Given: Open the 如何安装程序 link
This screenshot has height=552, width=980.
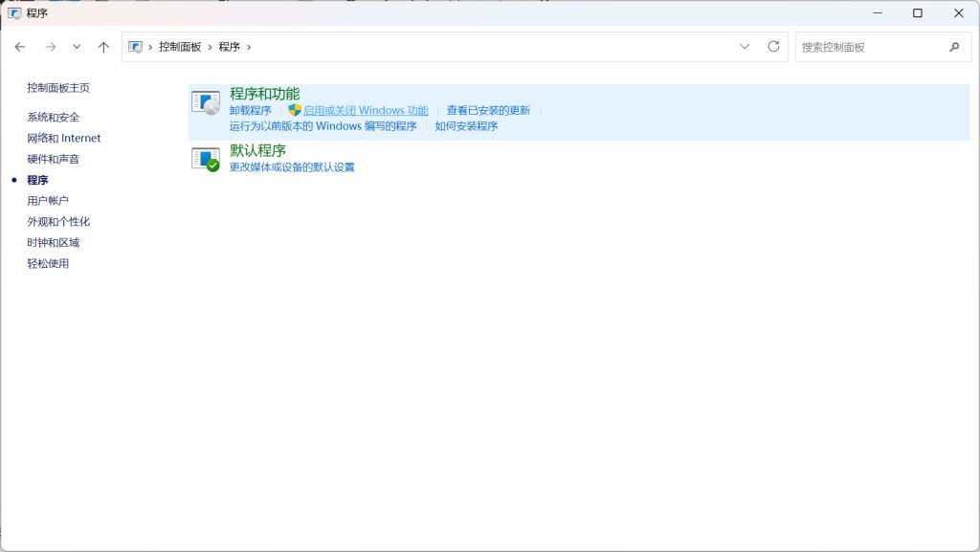Looking at the screenshot, I should tap(466, 126).
